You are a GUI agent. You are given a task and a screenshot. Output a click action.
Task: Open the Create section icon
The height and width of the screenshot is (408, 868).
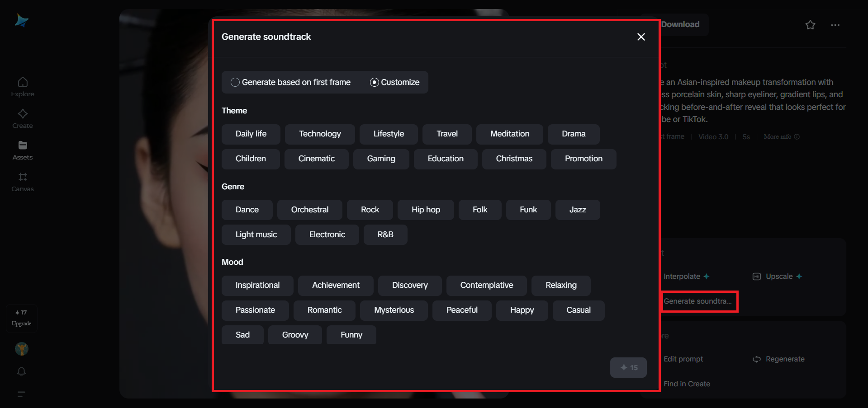[x=23, y=114]
